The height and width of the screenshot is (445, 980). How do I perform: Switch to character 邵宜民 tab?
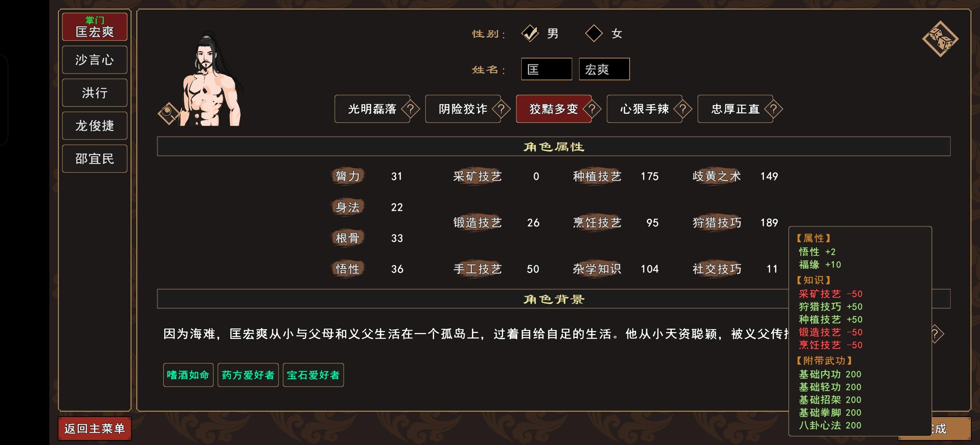coord(94,159)
